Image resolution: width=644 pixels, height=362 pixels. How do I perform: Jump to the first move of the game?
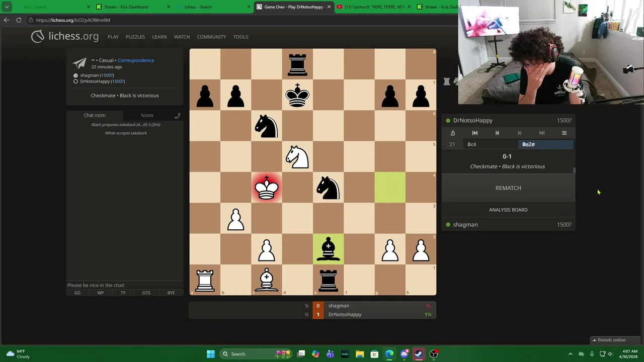[474, 133]
